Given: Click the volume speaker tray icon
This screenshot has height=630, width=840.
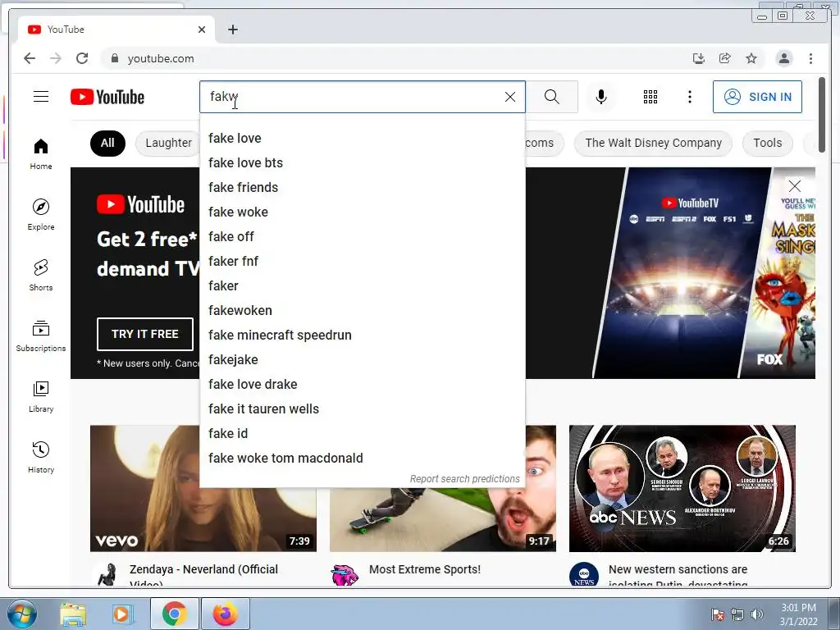Looking at the screenshot, I should pos(757,614).
